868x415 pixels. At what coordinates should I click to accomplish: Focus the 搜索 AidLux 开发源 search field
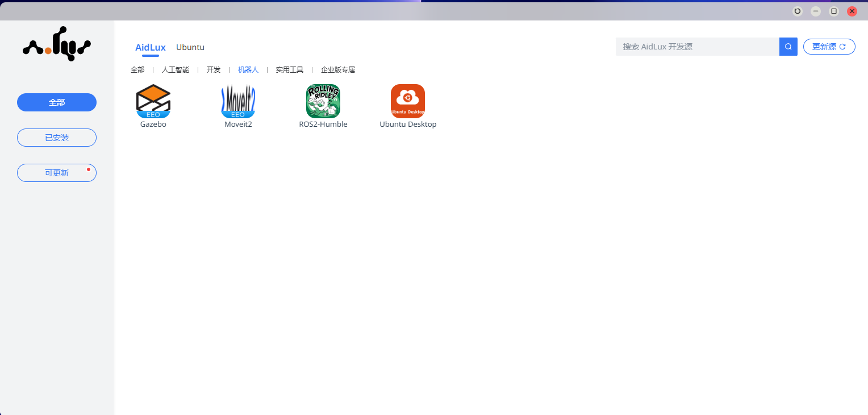point(698,47)
